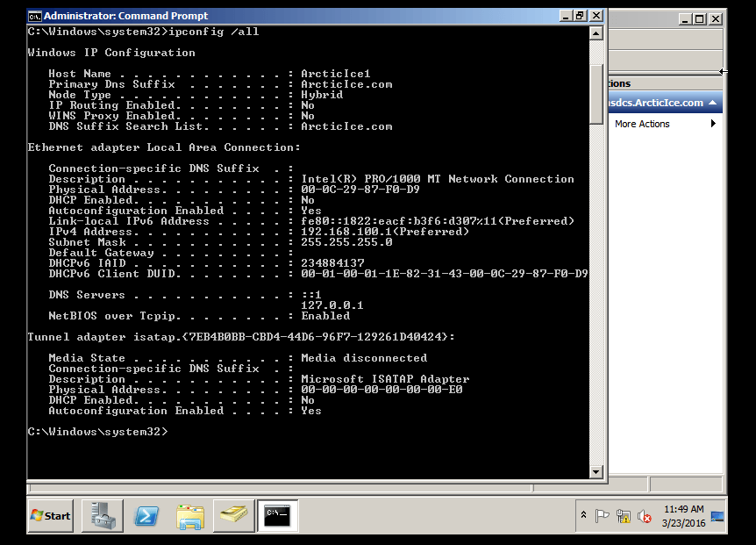Open the Action Center flag icon
The height and width of the screenshot is (545, 756).
[602, 516]
